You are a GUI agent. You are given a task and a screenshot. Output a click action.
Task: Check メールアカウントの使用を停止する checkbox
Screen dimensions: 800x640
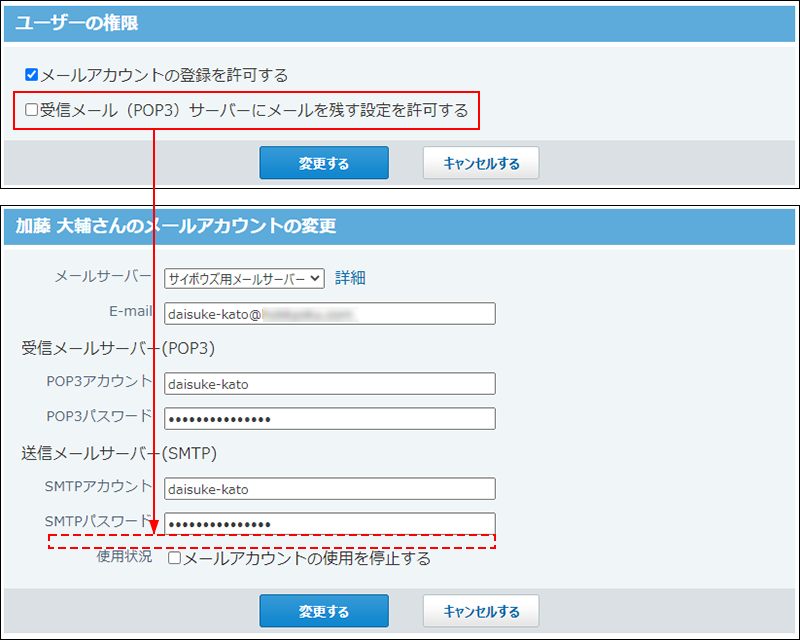pyautogui.click(x=174, y=558)
